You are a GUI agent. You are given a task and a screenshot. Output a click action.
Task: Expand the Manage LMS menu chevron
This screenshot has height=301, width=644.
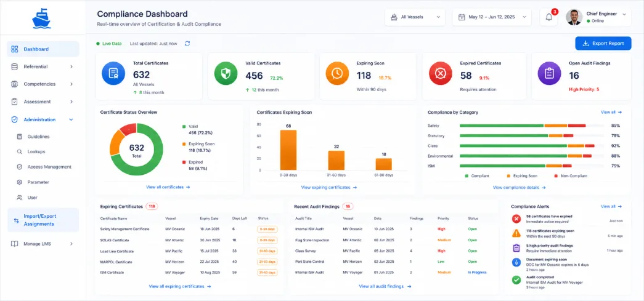(71, 244)
